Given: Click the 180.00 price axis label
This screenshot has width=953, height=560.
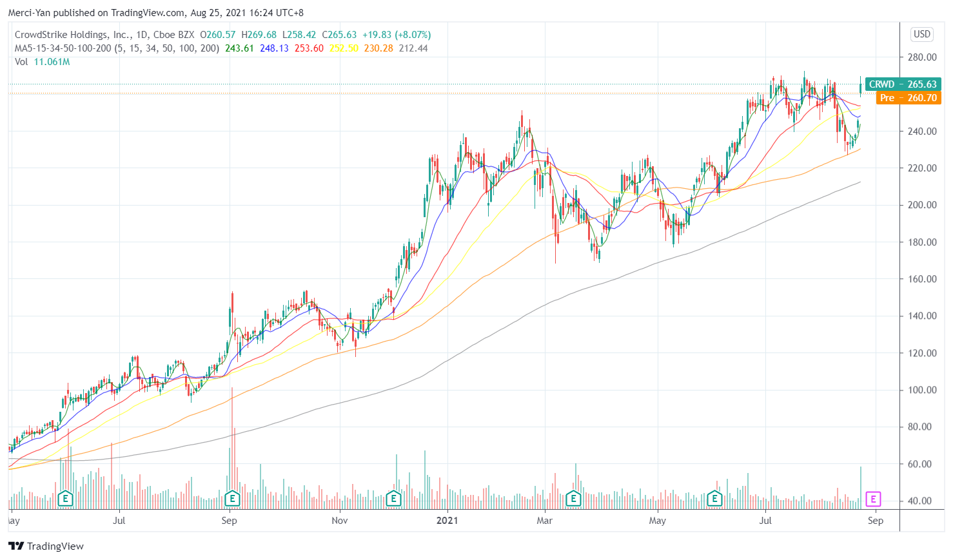Looking at the screenshot, I should (922, 242).
